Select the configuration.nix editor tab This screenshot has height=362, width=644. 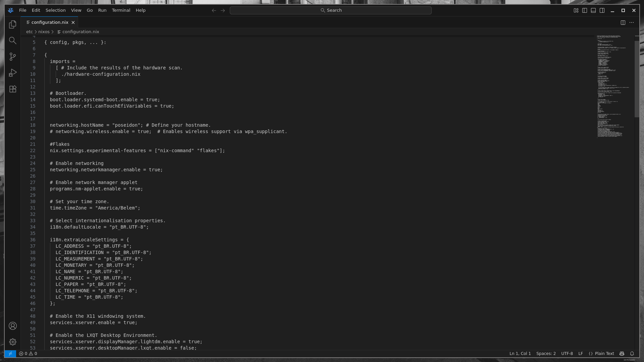point(50,22)
